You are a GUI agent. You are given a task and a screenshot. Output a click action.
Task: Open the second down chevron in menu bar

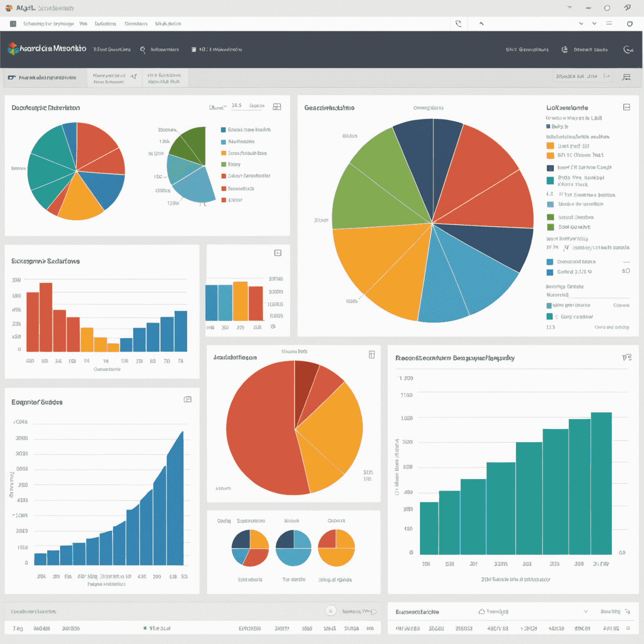594,23
